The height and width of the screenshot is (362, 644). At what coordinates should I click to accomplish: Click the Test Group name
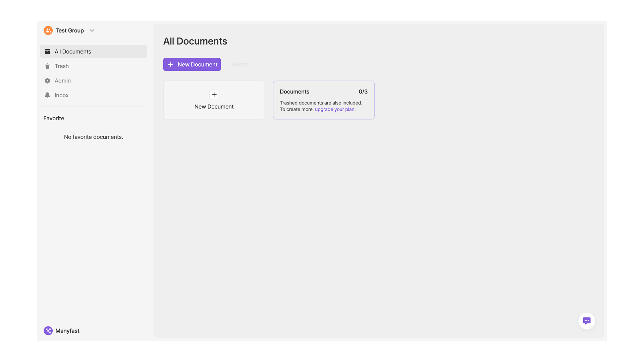(x=69, y=31)
